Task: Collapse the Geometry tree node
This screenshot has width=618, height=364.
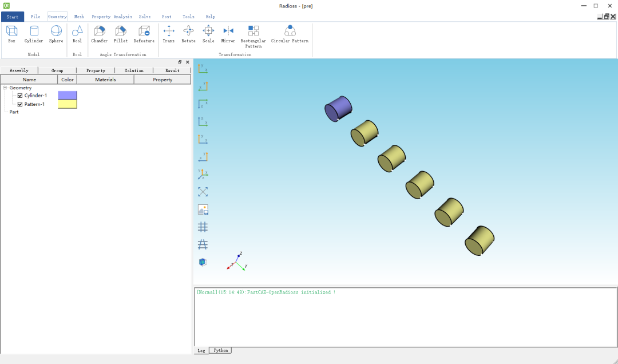Action: (5, 88)
